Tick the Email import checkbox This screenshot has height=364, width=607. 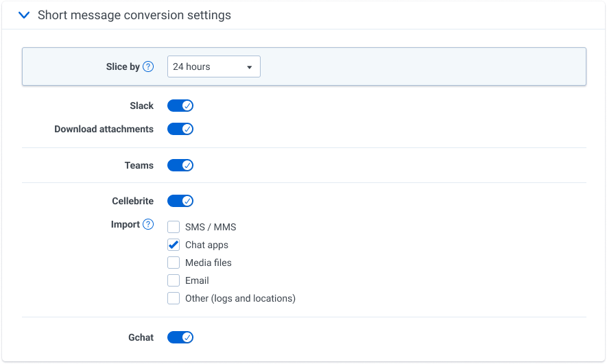(x=174, y=280)
